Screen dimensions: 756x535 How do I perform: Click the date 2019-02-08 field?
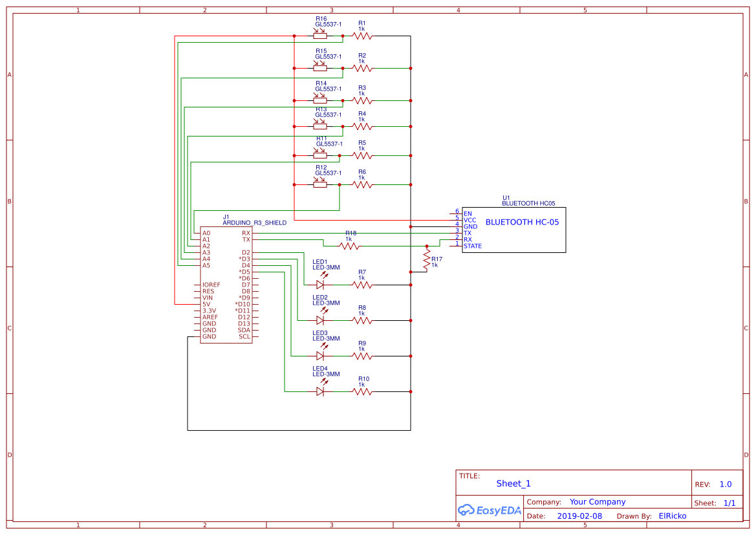click(x=579, y=516)
